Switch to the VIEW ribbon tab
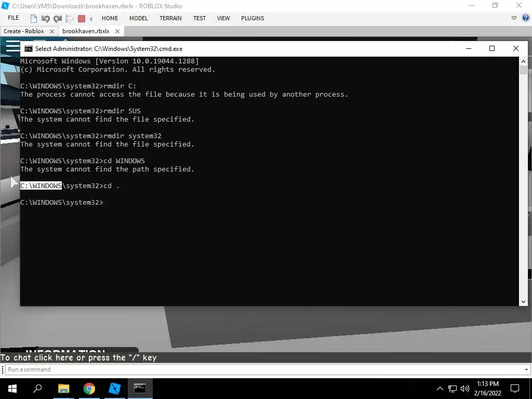 (x=223, y=18)
